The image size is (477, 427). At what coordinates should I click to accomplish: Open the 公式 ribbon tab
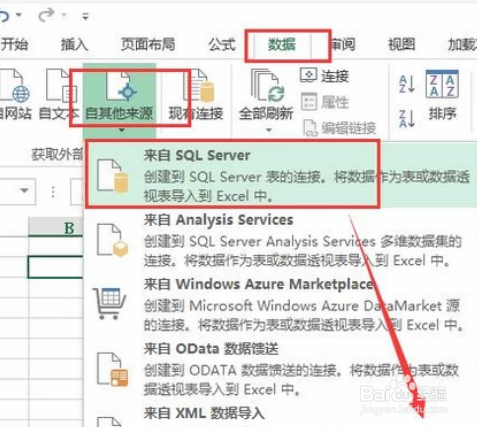222,45
